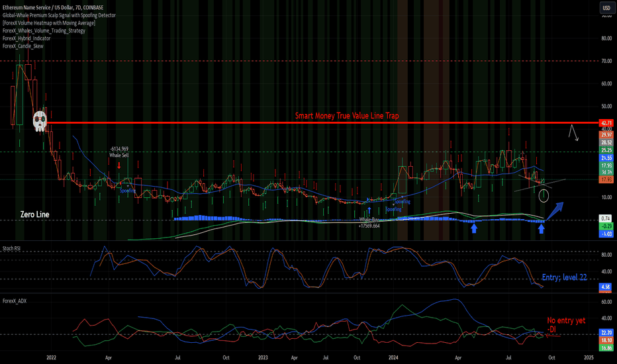Select the 'No entry yet -DI' annotation
Viewport: 617px width, 364px height.
pyautogui.click(x=566, y=325)
